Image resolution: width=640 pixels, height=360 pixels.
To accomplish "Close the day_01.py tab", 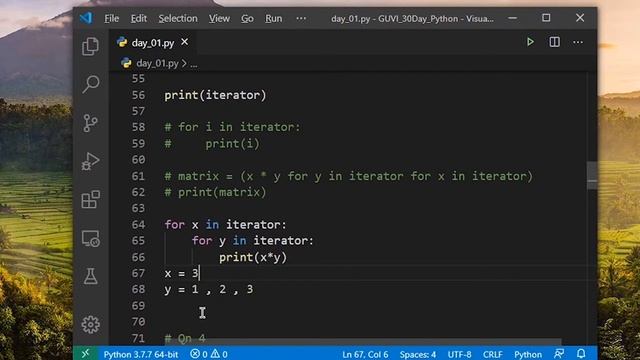I will coord(184,42).
